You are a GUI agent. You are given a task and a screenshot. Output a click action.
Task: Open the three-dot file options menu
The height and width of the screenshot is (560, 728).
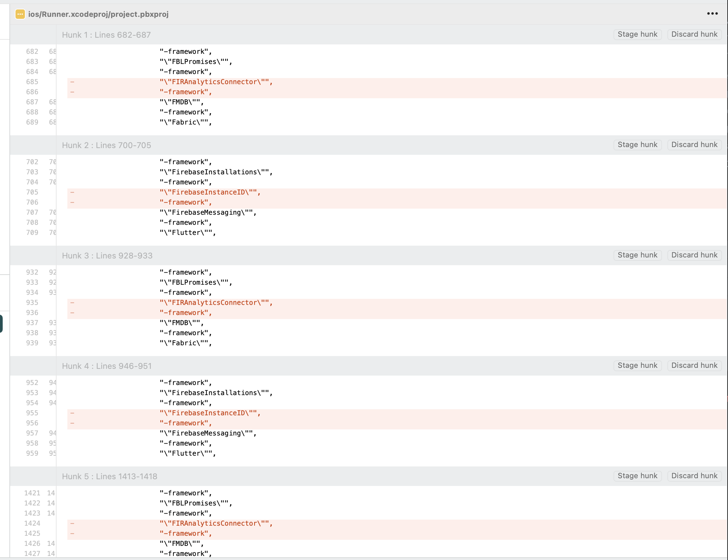tap(712, 14)
